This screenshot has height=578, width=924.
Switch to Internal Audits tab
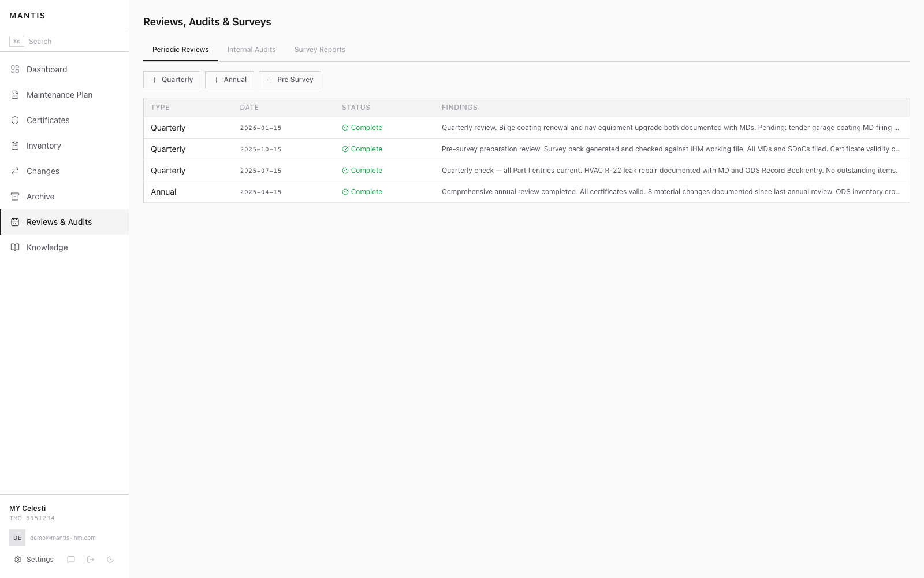click(252, 50)
